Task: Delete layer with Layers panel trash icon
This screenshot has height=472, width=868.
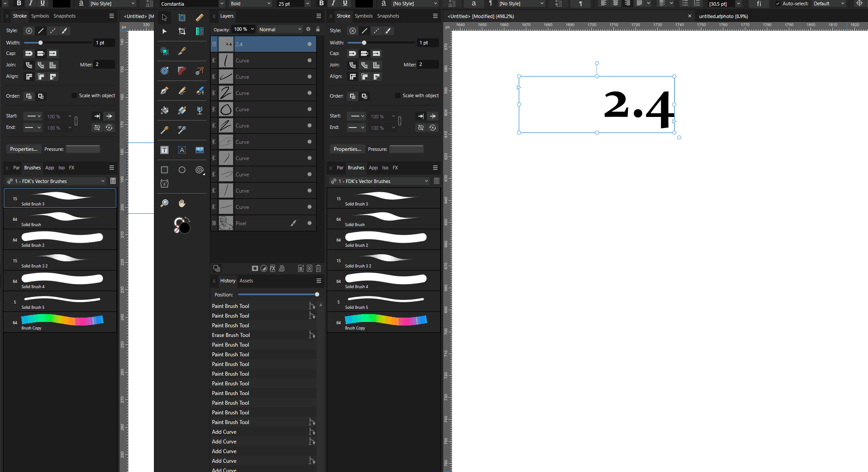Action: [318, 268]
